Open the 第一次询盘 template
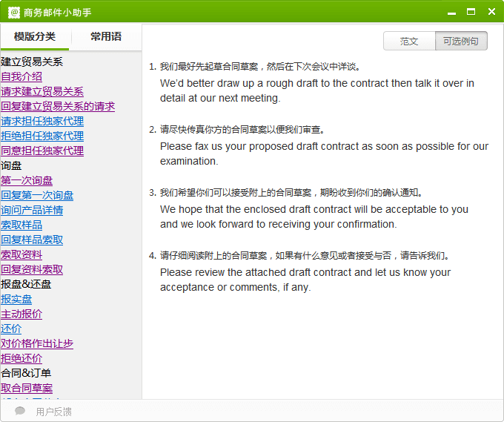Image resolution: width=504 pixels, height=422 pixels. (x=27, y=180)
